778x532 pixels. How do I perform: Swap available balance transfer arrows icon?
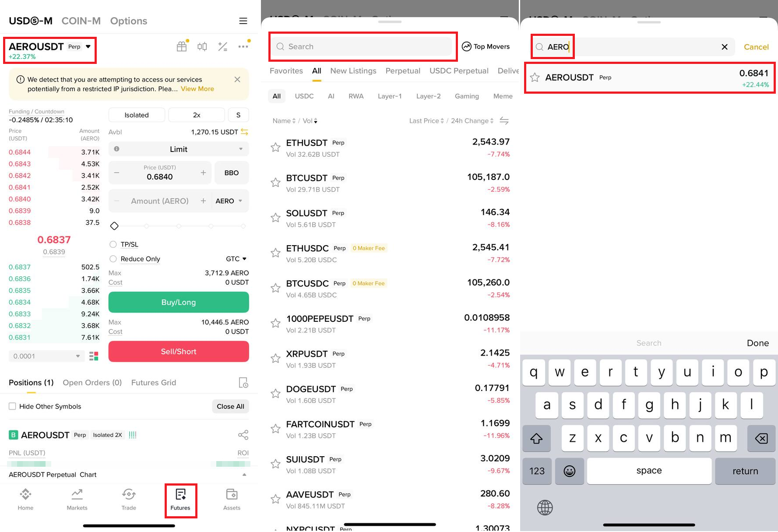click(244, 132)
